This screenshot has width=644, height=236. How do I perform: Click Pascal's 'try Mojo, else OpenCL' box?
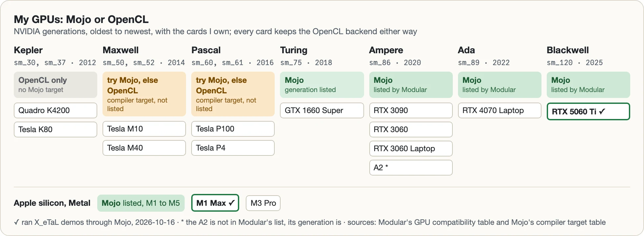click(233, 94)
